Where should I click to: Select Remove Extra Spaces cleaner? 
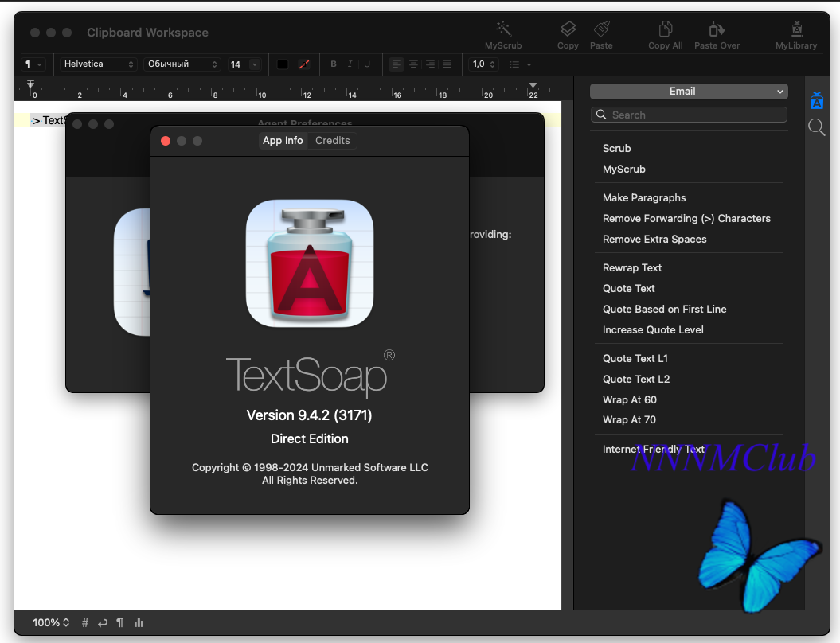(x=654, y=240)
